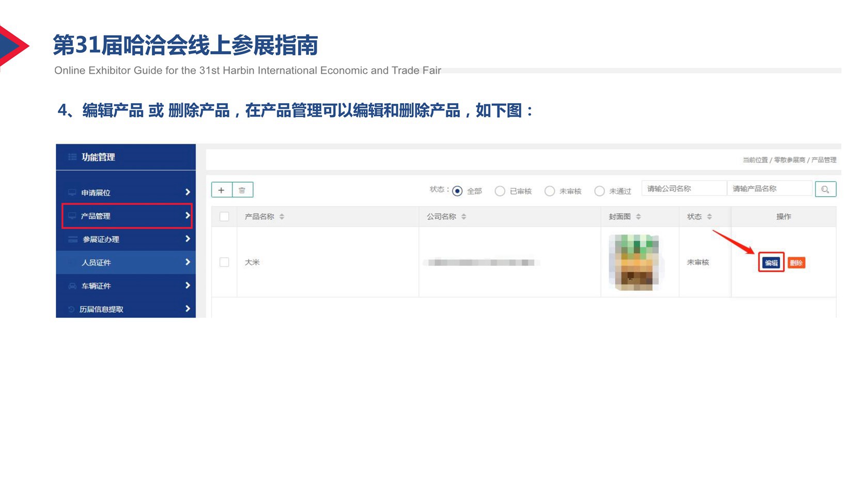The height and width of the screenshot is (488, 868).
Task: Expand the 申请展位 chevron
Action: click(x=188, y=192)
